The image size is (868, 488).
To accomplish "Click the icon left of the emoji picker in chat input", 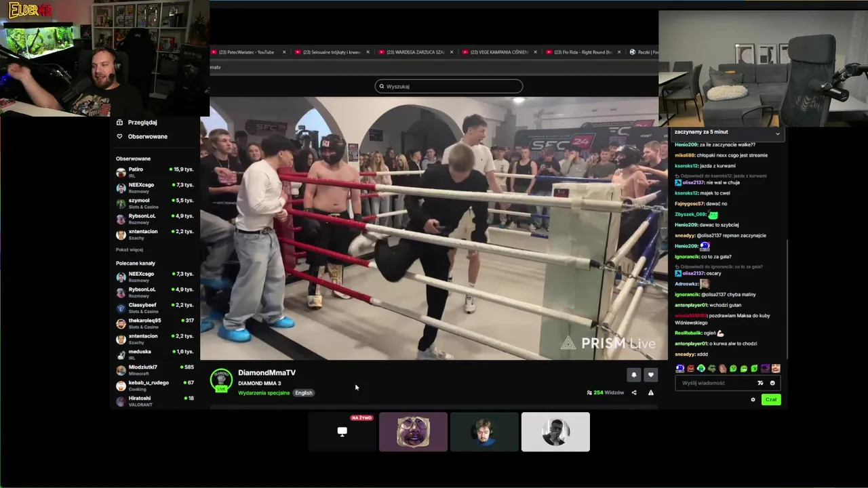I will (760, 383).
